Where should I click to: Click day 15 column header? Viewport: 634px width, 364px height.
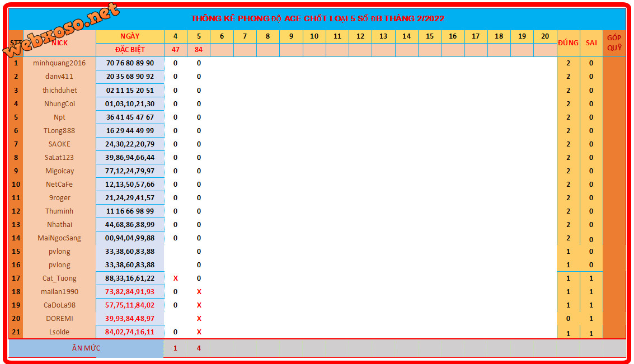pyautogui.click(x=429, y=36)
